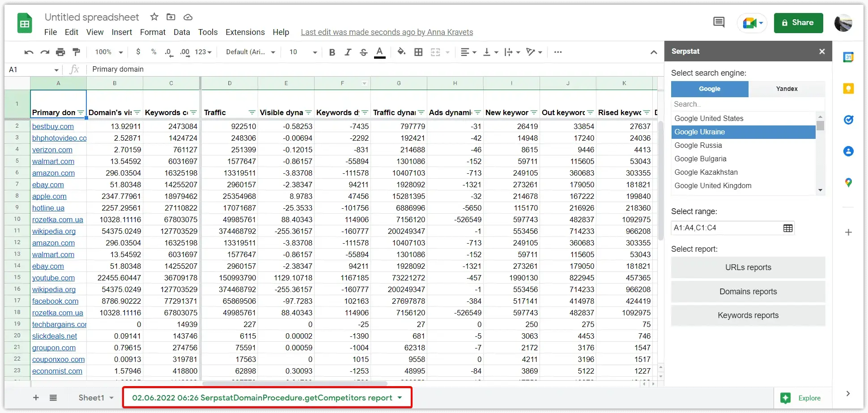Open the borders tool
The height and width of the screenshot is (413, 868).
pyautogui.click(x=418, y=52)
